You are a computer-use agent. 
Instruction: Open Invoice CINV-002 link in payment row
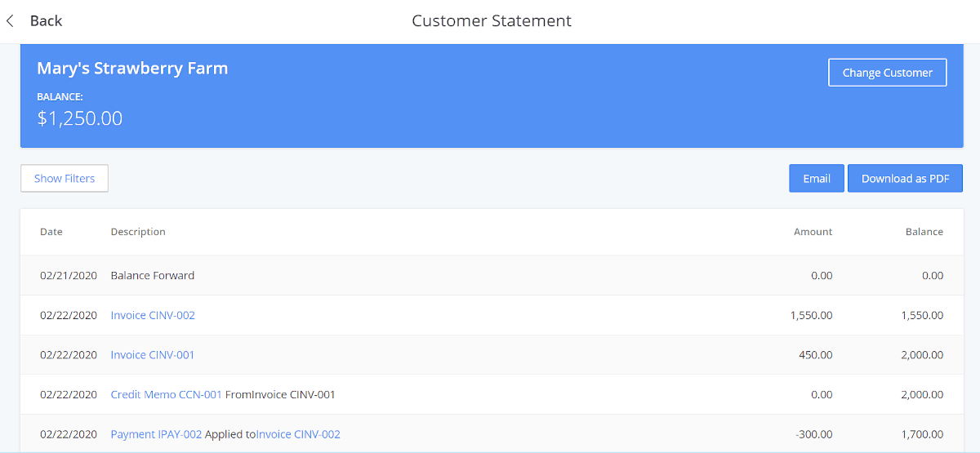298,434
